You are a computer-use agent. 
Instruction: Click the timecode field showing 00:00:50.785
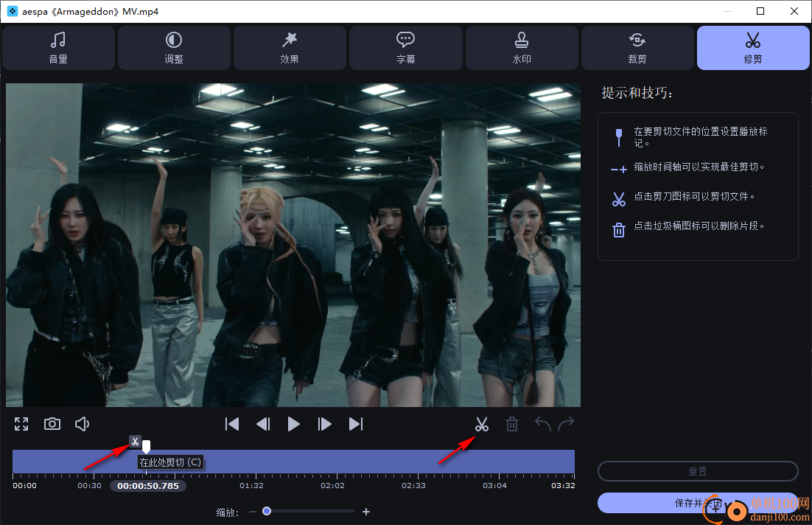coord(148,486)
